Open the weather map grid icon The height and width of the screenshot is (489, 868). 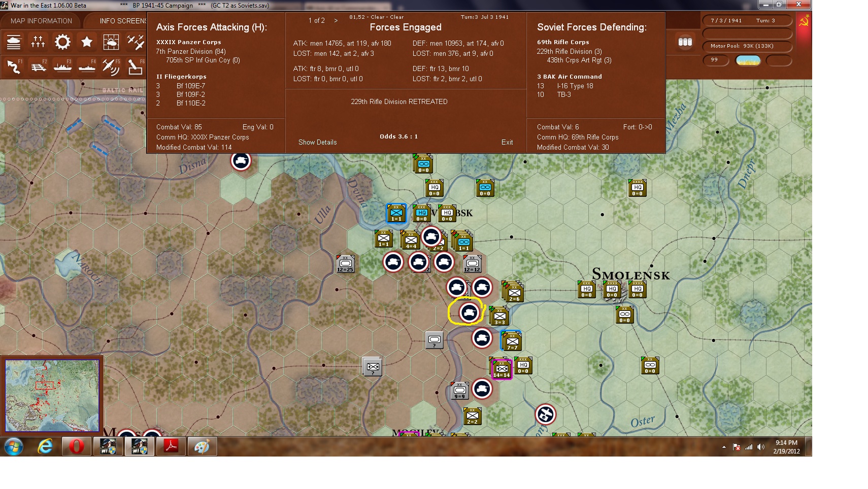[x=111, y=42]
